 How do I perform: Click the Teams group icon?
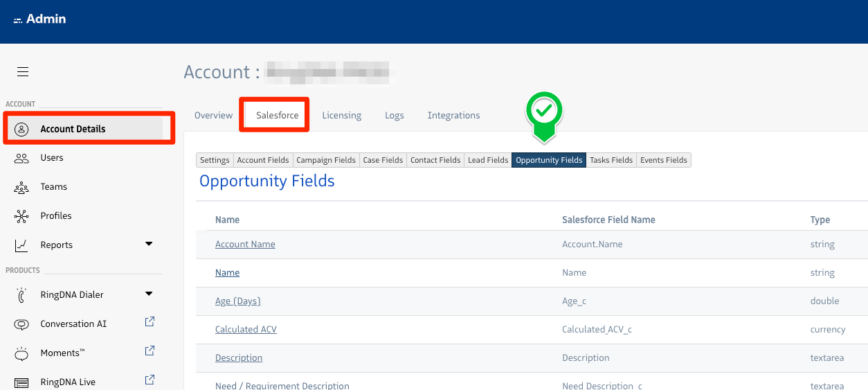(21, 187)
